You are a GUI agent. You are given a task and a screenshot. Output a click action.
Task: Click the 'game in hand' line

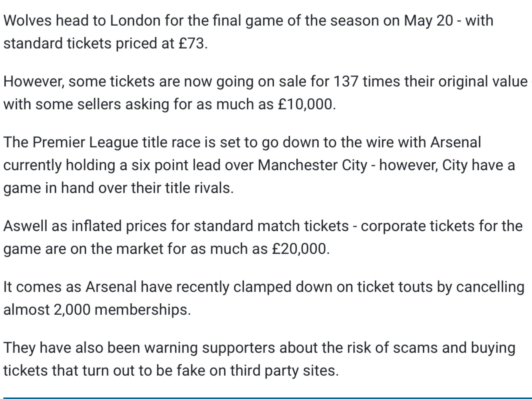(x=118, y=188)
